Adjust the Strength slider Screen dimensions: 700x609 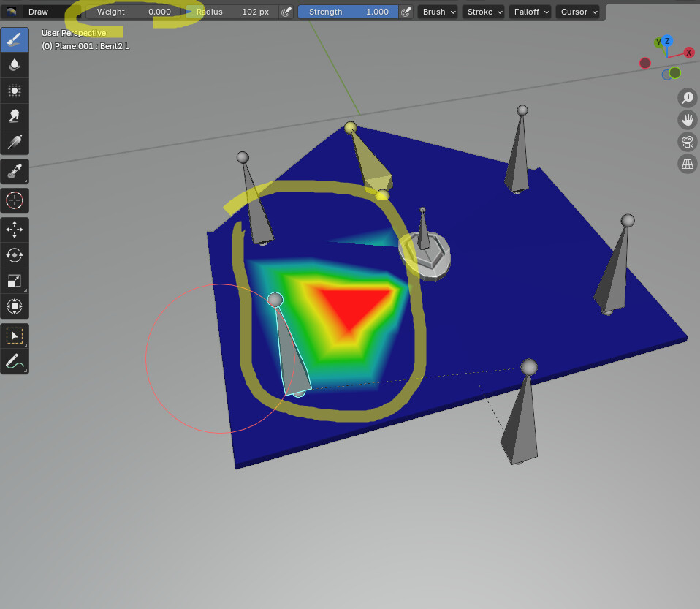pos(348,12)
